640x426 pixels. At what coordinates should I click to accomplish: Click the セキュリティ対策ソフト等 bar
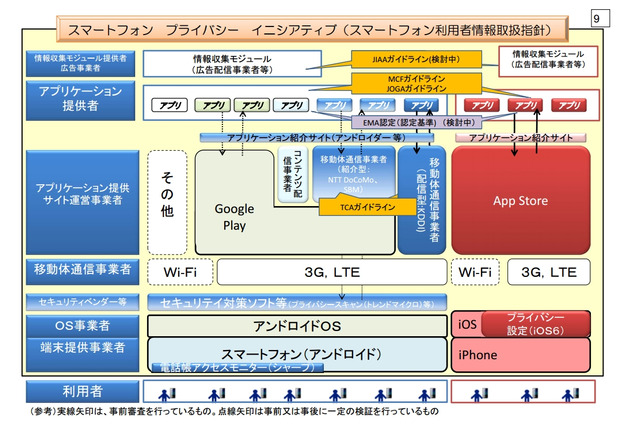click(x=297, y=302)
